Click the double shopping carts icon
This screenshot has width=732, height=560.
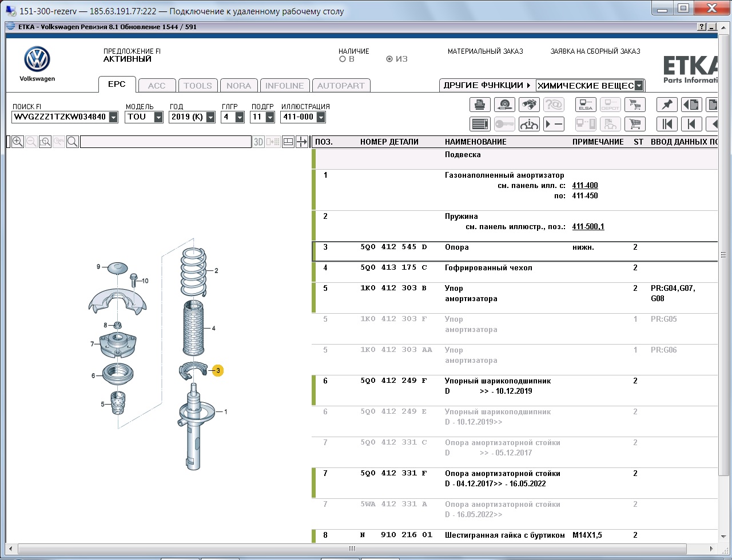coord(635,105)
